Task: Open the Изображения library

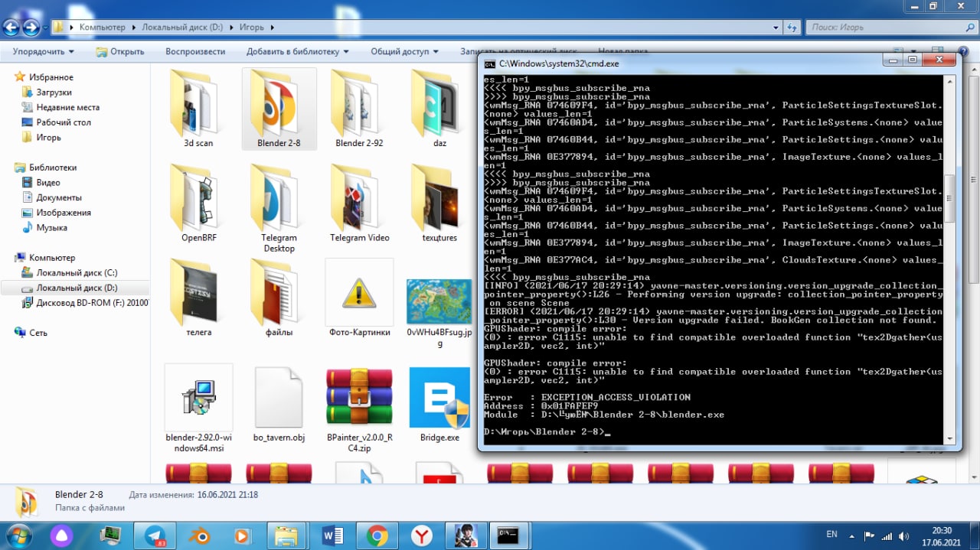Action: (x=64, y=213)
